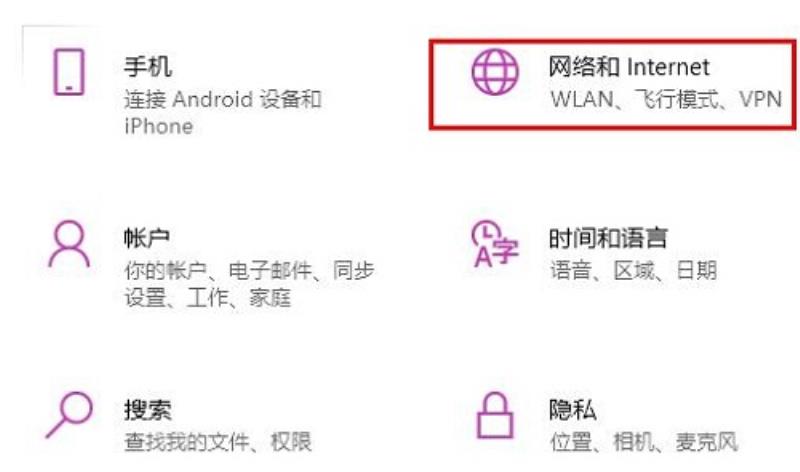Select the 帐户 heading

coord(147,238)
